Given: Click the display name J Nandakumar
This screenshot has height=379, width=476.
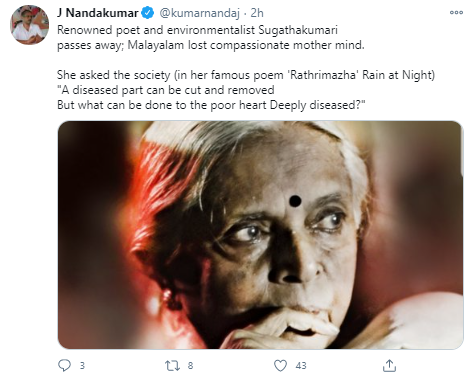Looking at the screenshot, I should (98, 13).
